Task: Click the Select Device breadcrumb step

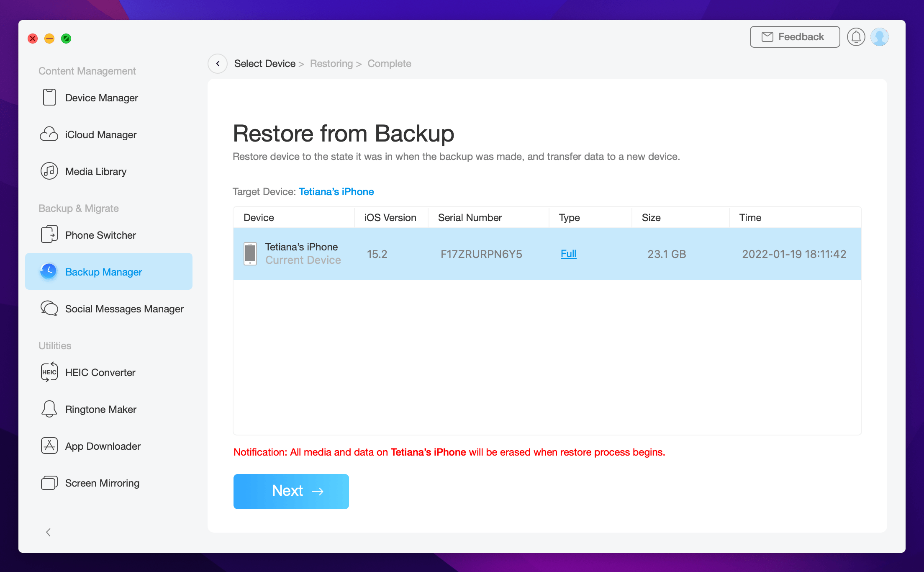Action: (x=265, y=64)
